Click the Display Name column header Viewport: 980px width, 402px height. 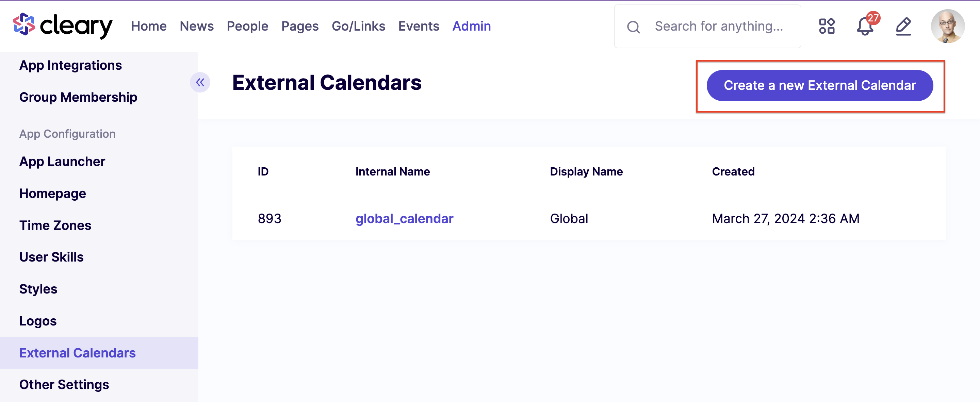(586, 171)
